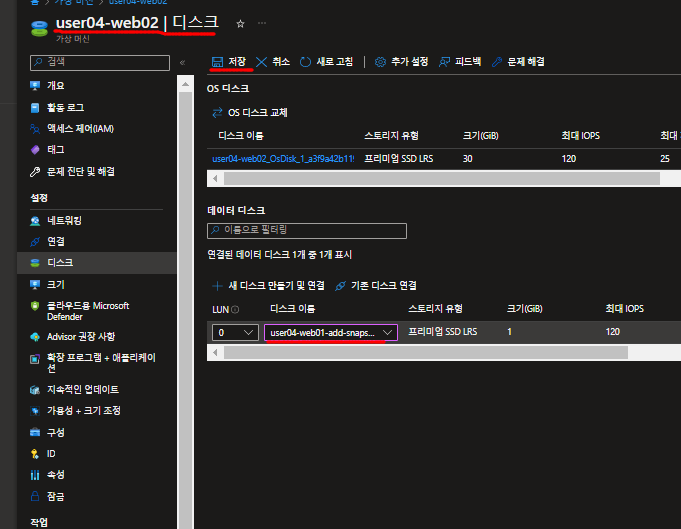Screen dimensions: 681x529
Task: Open the 개요 overview menu item
Action: tap(56, 86)
